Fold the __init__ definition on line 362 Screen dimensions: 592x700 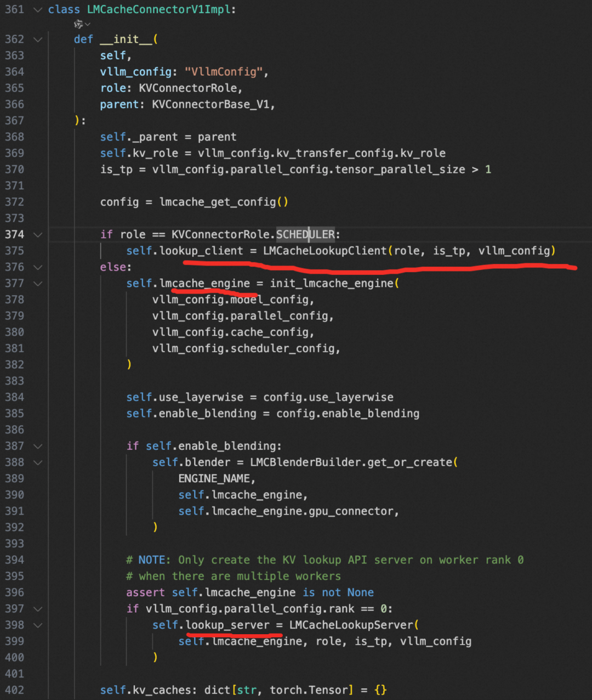tap(38, 39)
